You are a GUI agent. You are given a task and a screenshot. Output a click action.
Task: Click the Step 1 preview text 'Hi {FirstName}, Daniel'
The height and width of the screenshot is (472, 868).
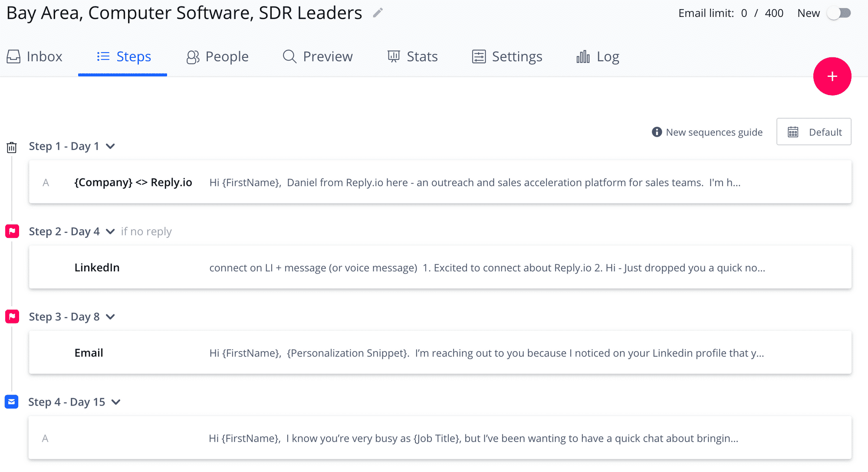(x=475, y=182)
